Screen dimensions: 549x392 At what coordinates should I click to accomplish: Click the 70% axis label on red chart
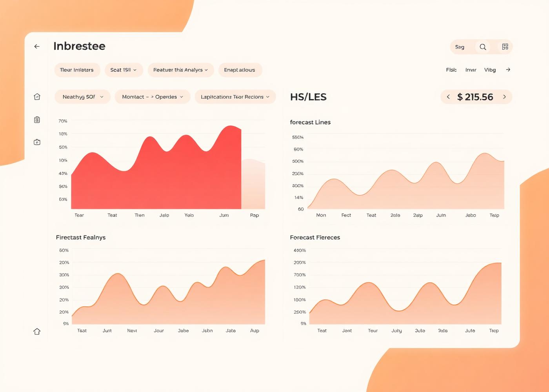(x=63, y=121)
